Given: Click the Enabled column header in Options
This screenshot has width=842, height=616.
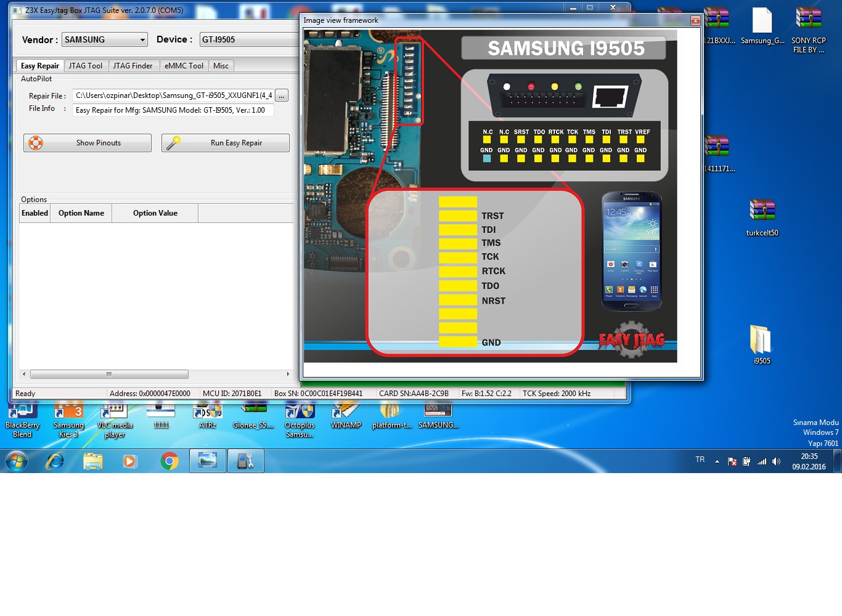Looking at the screenshot, I should [35, 213].
